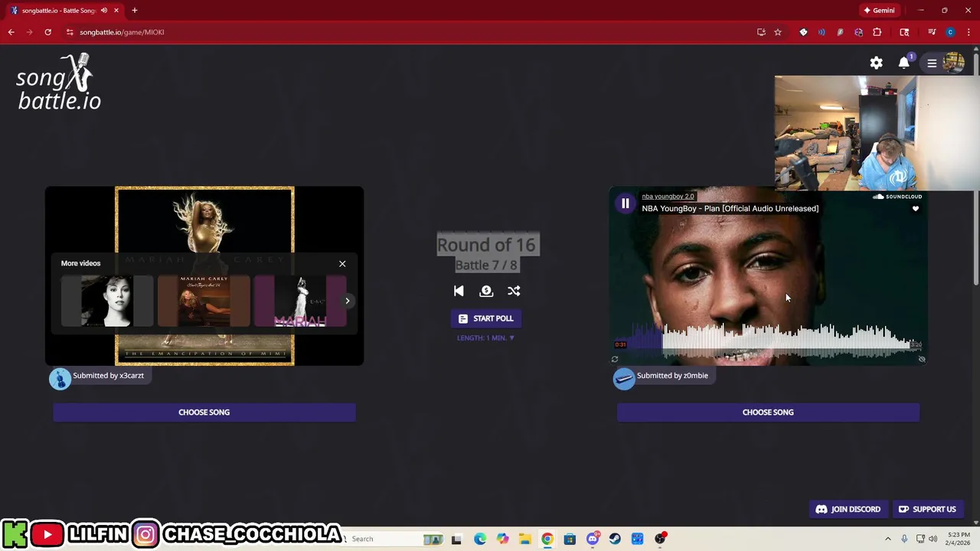Open the media controls music icon
The image size is (980, 551).
932,32
